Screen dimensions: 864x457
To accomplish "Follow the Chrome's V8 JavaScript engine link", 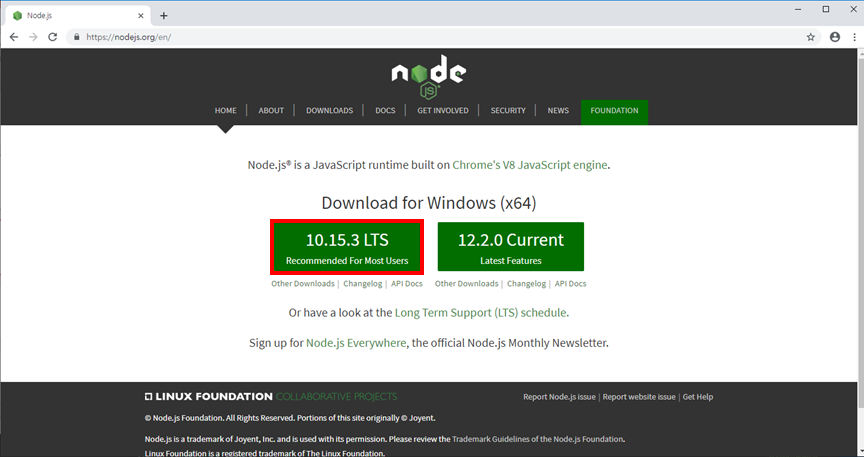I will click(x=530, y=165).
